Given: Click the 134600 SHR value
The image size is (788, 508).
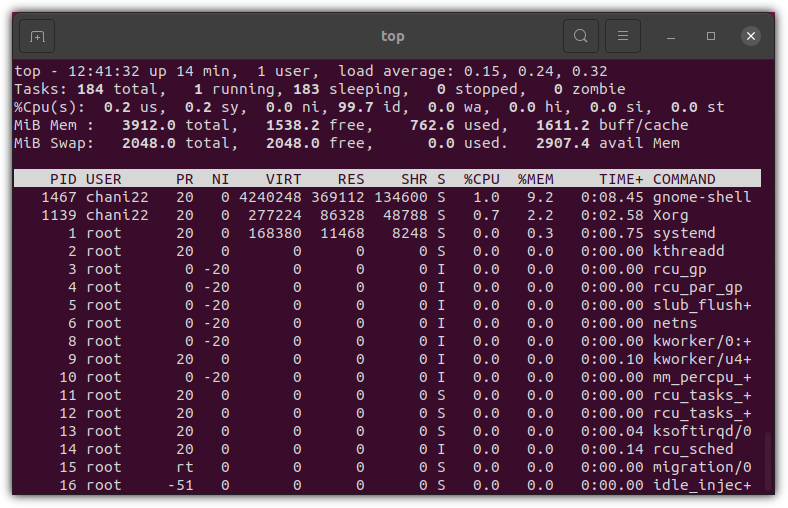Looking at the screenshot, I should coord(401,197).
